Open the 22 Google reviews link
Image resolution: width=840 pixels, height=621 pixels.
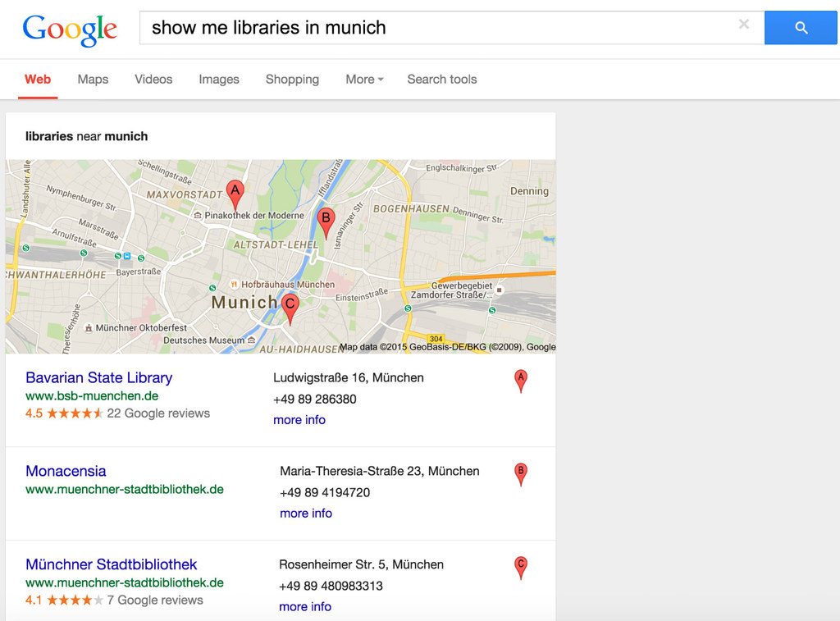[x=158, y=413]
